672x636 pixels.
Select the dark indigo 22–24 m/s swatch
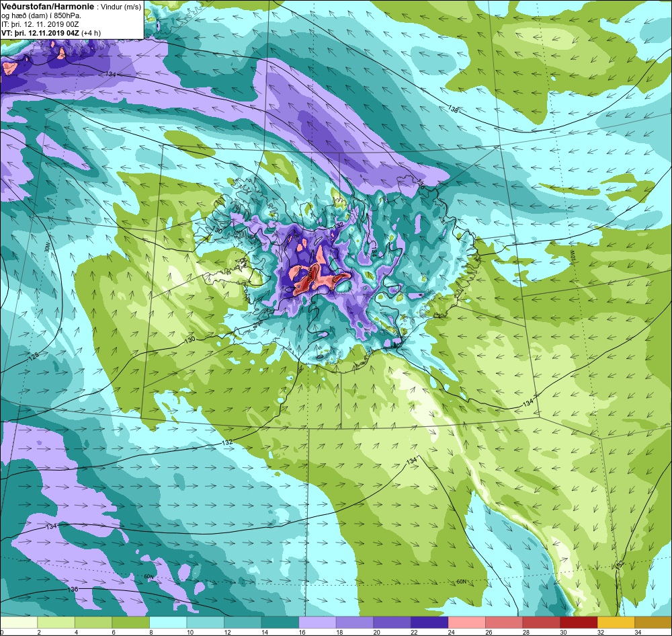click(429, 622)
